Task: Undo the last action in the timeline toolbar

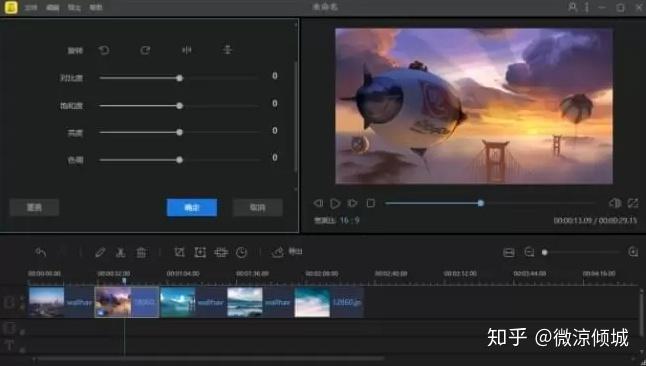Action: (40, 252)
